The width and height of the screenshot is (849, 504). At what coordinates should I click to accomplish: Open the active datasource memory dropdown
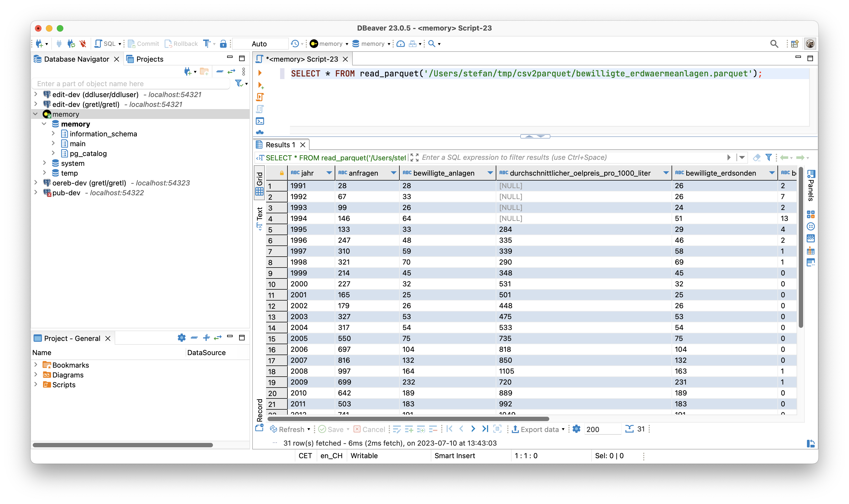[x=329, y=43]
